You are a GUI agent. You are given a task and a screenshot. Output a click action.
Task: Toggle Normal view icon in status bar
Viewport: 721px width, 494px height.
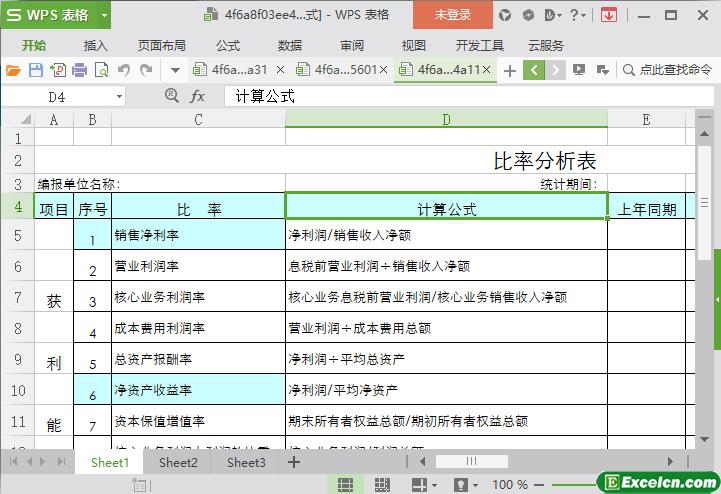(345, 484)
